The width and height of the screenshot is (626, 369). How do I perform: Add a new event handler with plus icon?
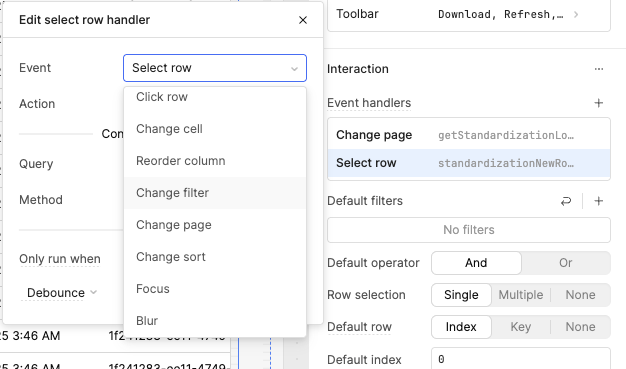[x=598, y=103]
